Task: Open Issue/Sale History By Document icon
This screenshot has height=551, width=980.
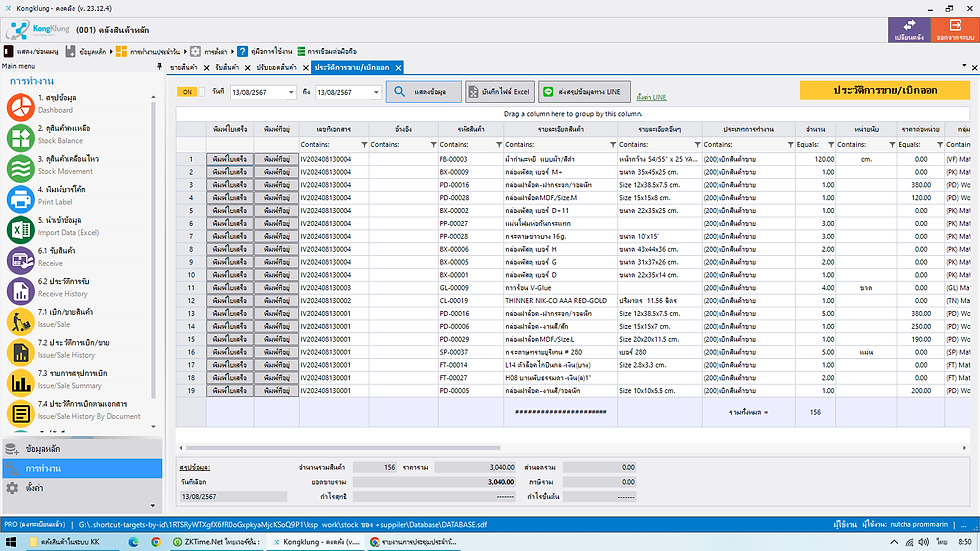Action: click(x=21, y=412)
